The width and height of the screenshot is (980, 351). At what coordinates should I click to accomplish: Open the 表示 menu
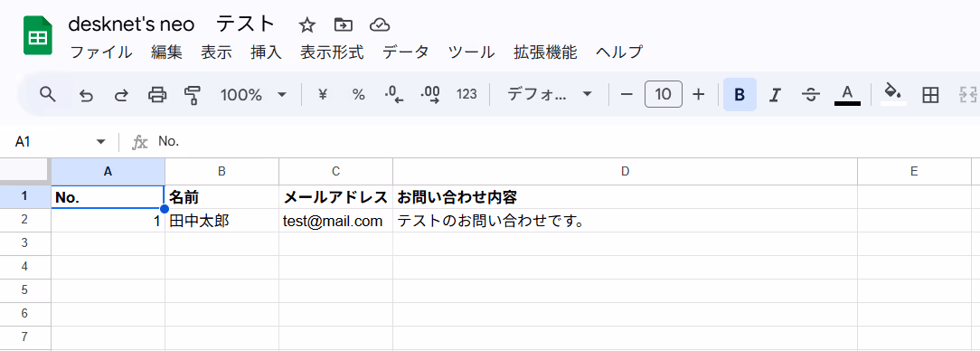tap(216, 52)
